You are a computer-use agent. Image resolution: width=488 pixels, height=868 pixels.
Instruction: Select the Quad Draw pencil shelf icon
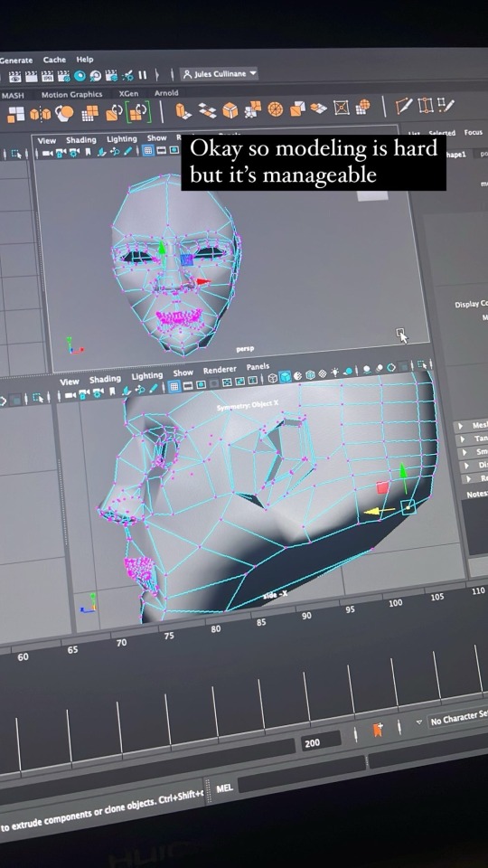446,105
